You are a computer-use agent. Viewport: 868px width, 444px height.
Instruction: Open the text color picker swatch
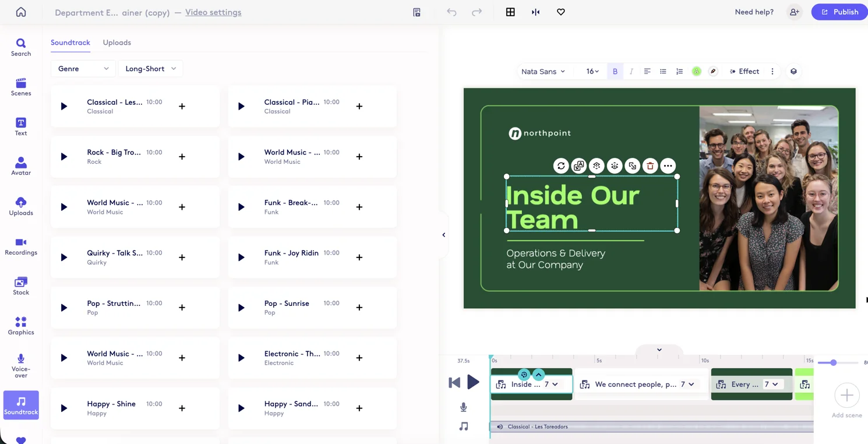tap(696, 71)
